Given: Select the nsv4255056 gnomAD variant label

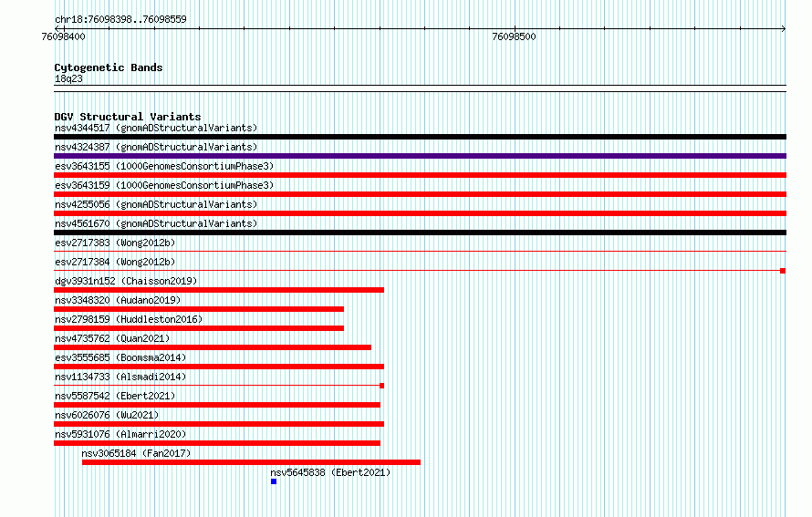Looking at the screenshot, I should pos(156,204).
